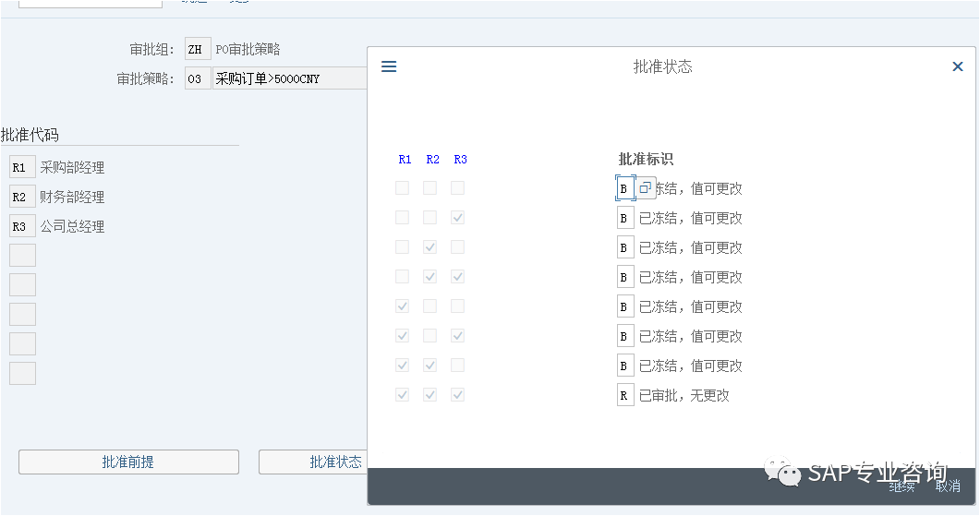The width and height of the screenshot is (980, 516).
Task: Click the 批准代码 section heading
Action: pyautogui.click(x=30, y=135)
